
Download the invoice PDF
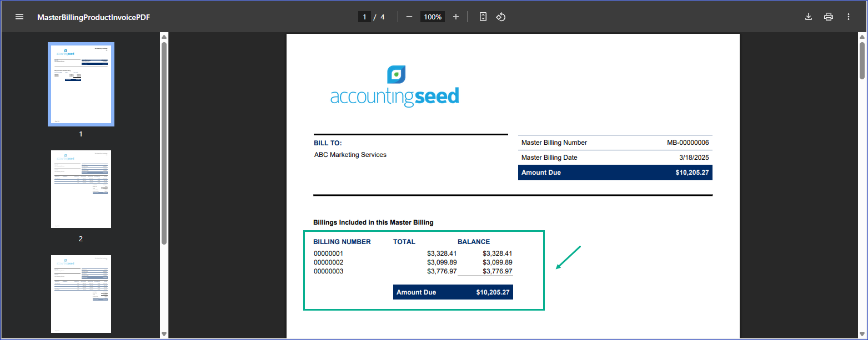(x=809, y=17)
